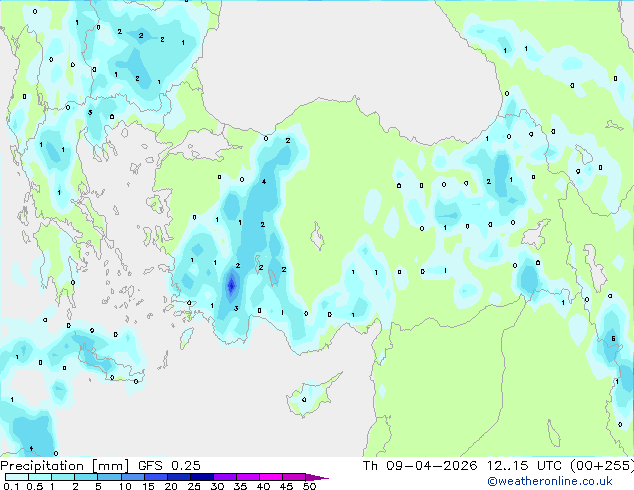Click the '0.5' legend tick label
Image resolution: width=634 pixels, height=490 pixels.
(x=34, y=486)
